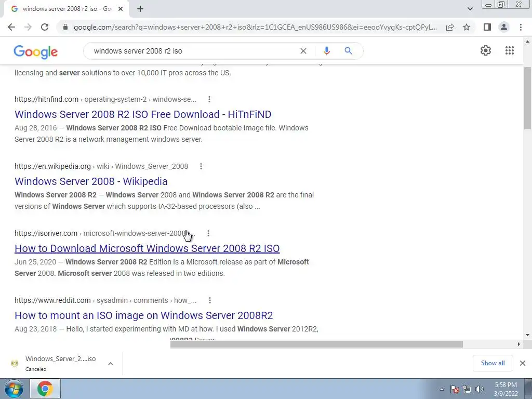Expand the download item options chevron
Viewport: 532px width, 399px height.
tap(111, 363)
